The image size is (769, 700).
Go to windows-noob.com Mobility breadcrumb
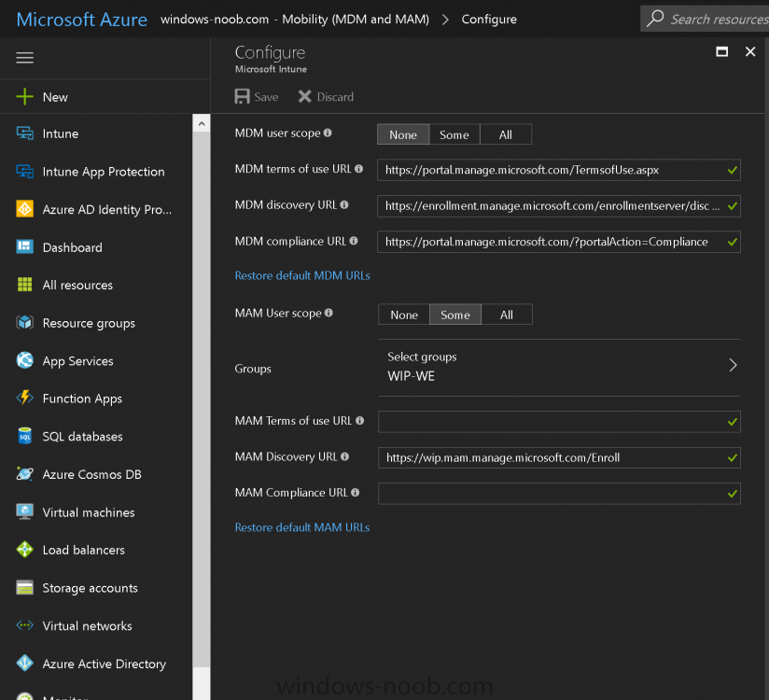295,19
